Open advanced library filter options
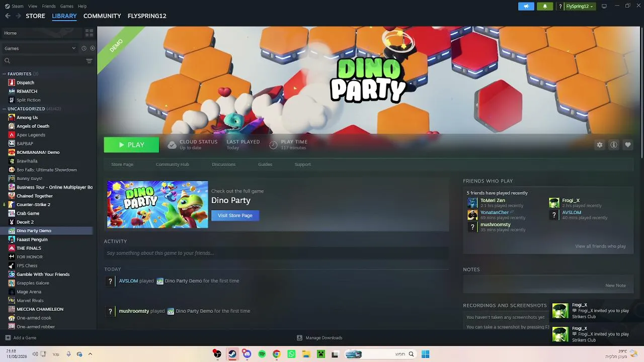This screenshot has height=362, width=644. [x=89, y=61]
